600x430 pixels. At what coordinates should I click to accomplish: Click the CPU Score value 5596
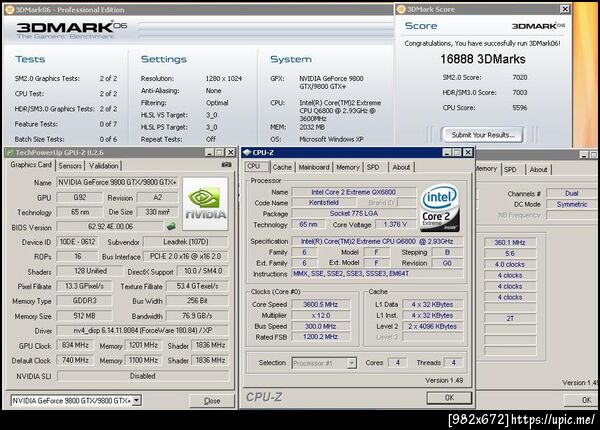(x=520, y=108)
